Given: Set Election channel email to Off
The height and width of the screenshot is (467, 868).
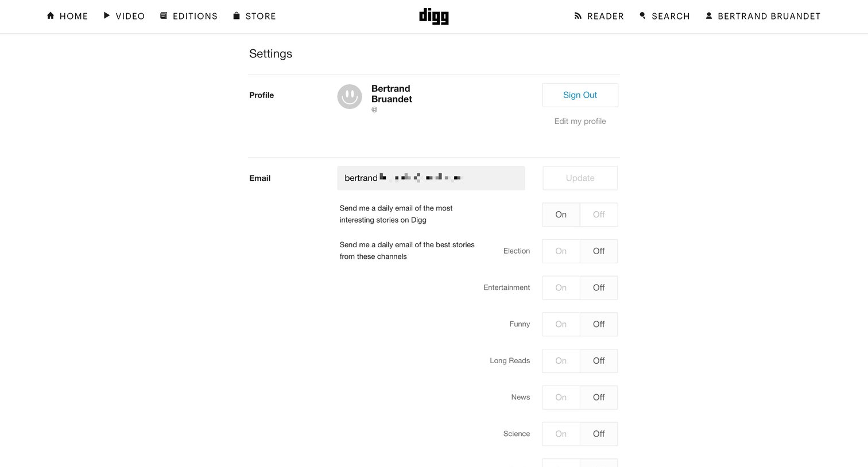Looking at the screenshot, I should click(x=599, y=251).
